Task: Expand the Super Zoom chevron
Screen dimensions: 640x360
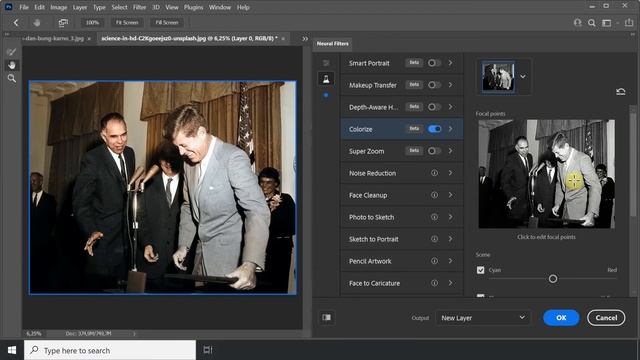Action: [x=451, y=151]
